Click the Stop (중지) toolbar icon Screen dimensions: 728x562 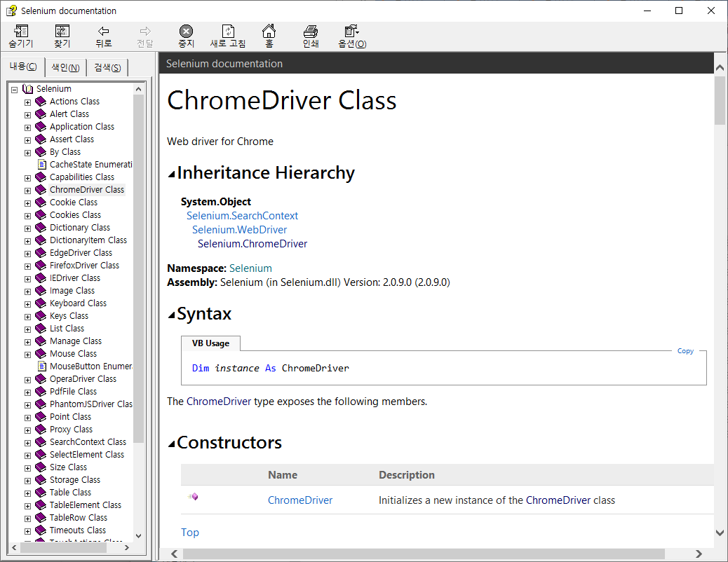click(186, 31)
